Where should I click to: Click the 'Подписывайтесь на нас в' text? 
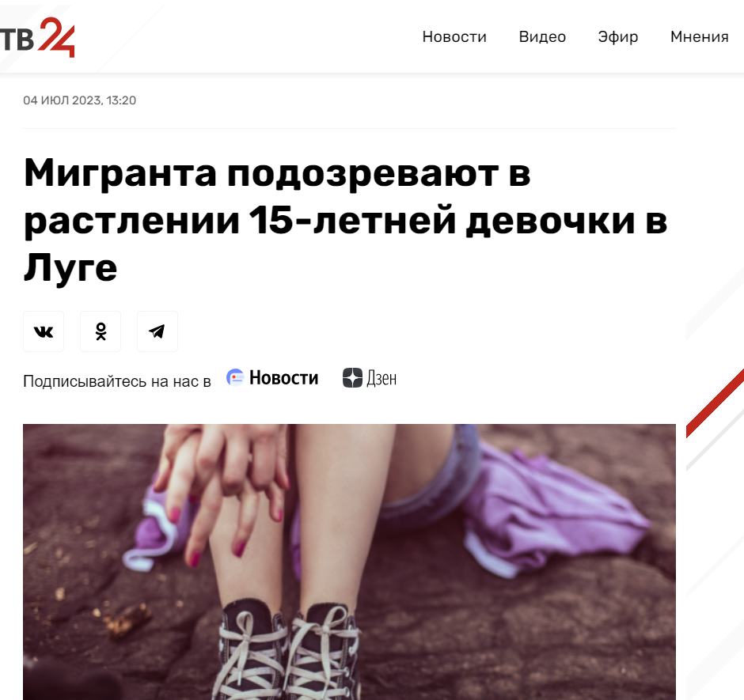116,381
